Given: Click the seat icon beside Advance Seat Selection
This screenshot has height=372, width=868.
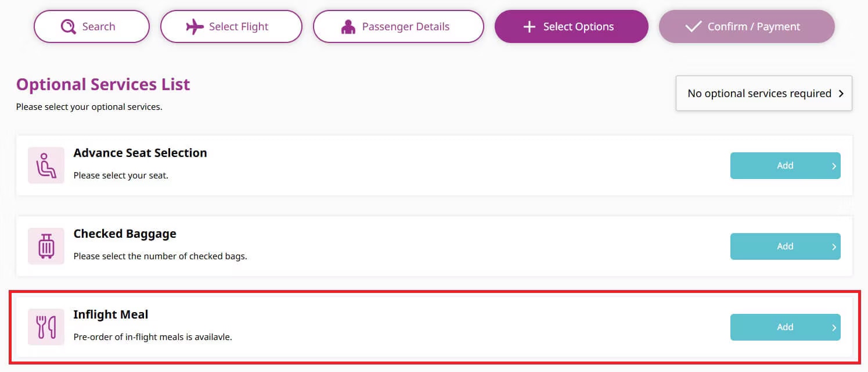Looking at the screenshot, I should (46, 165).
